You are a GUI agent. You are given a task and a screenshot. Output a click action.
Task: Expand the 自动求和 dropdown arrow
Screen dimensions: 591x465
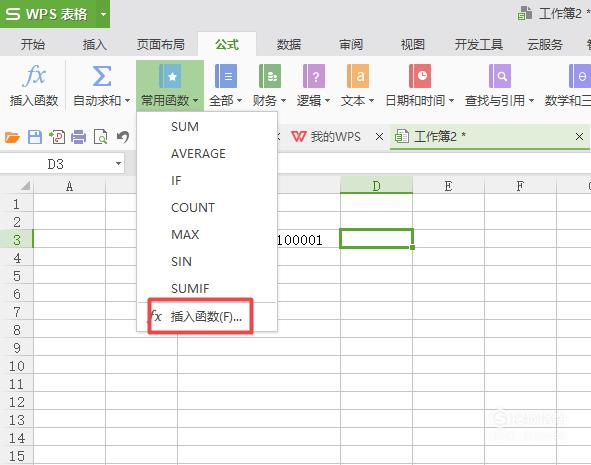pyautogui.click(x=127, y=101)
